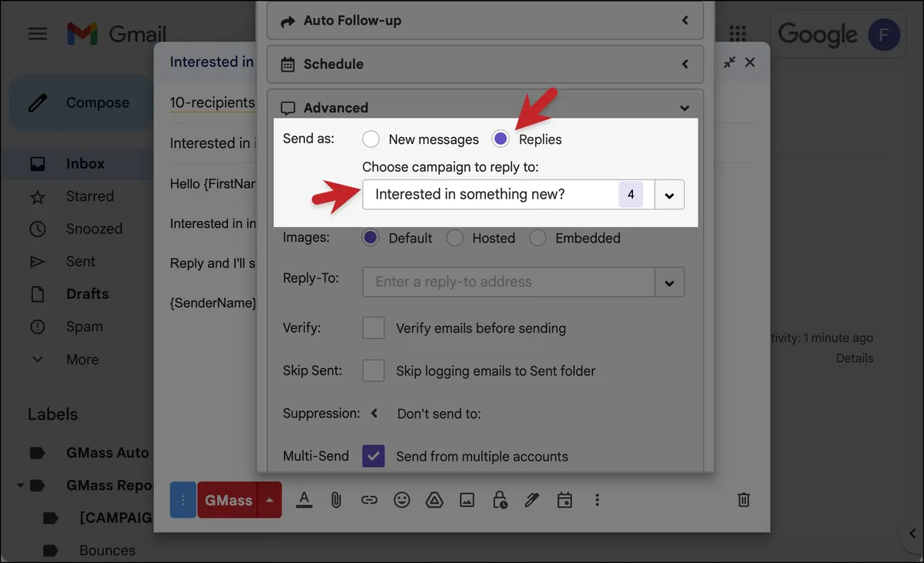Insert files using Google Drive icon
924x563 pixels.
[x=434, y=500]
